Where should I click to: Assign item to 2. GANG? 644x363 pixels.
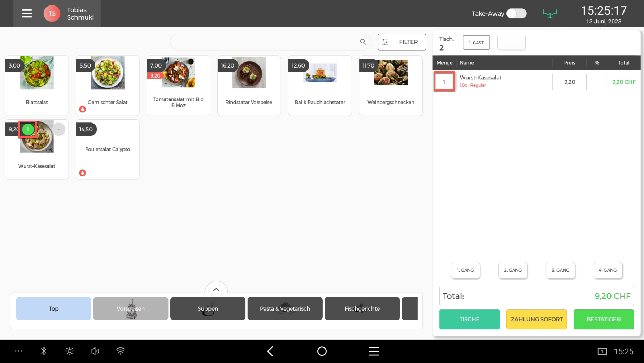tap(513, 270)
